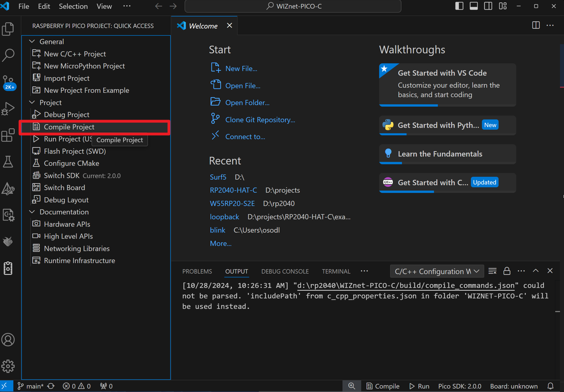Screen dimensions: 564x392
Task: Split the editor to the right
Action: [536, 25]
